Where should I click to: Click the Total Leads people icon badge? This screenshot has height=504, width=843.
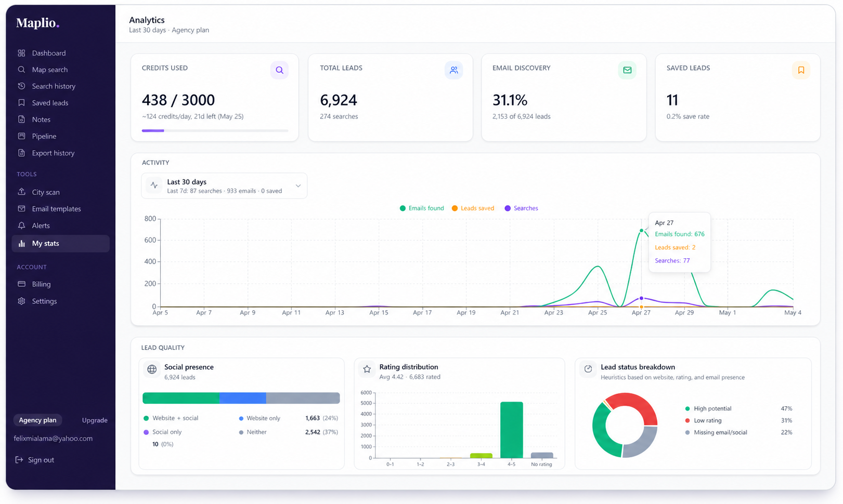point(453,70)
